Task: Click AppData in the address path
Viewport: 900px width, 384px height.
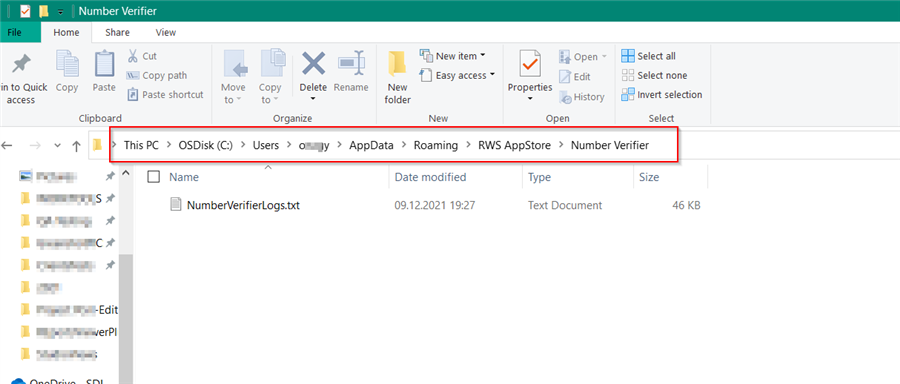Action: click(x=371, y=145)
